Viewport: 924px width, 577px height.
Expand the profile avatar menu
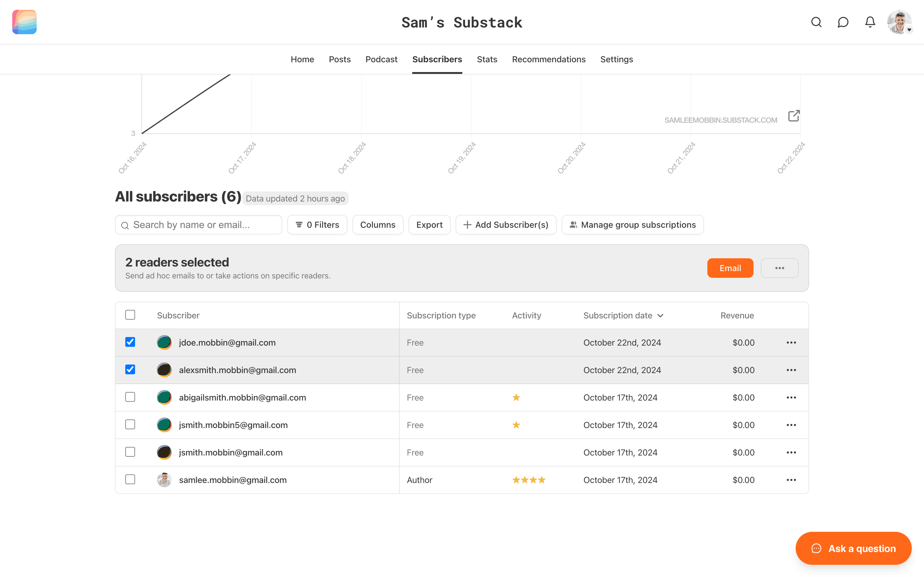click(899, 22)
